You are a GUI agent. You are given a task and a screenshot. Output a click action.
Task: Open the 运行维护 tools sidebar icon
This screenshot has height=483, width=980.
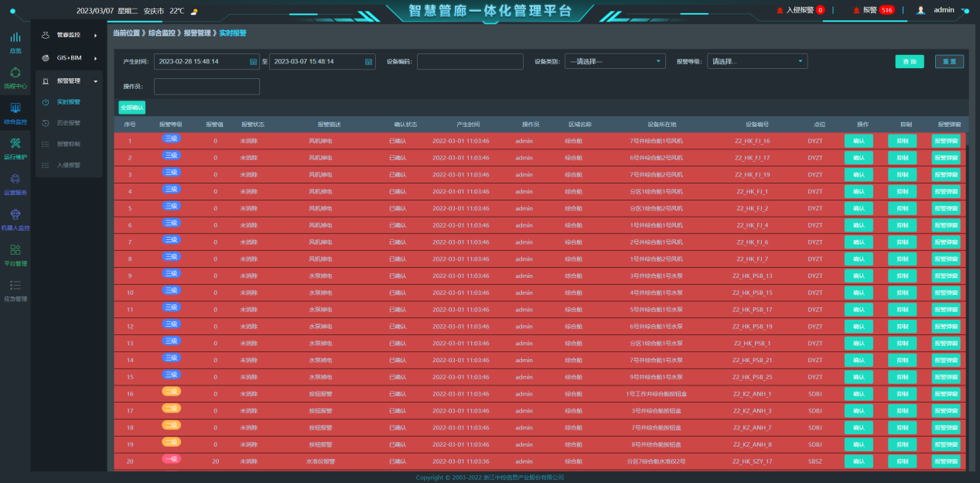15,144
